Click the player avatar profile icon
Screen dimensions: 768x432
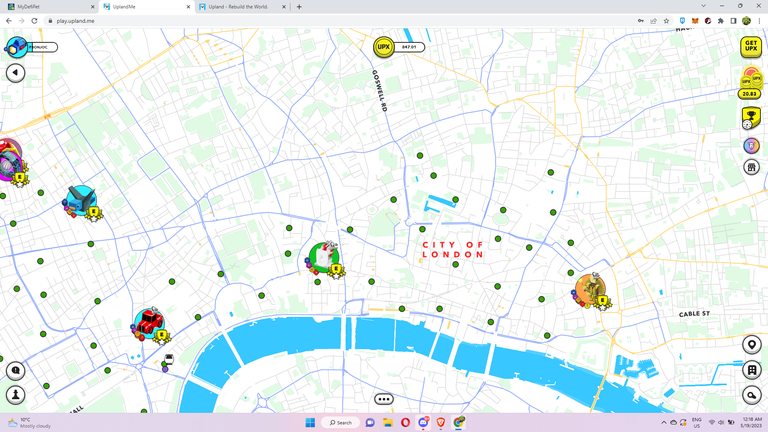(x=17, y=48)
